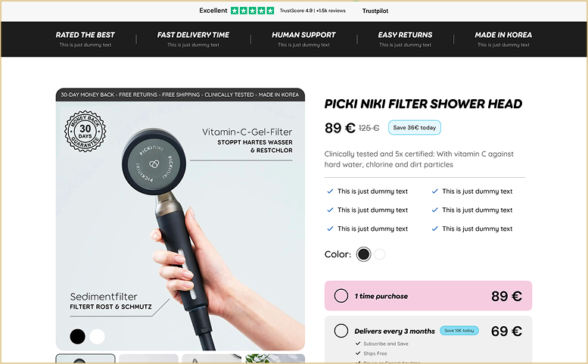Viewport: 588px width, 364px height.
Task: Click the 30 Days Money Back Guarantee badge
Action: (85, 131)
